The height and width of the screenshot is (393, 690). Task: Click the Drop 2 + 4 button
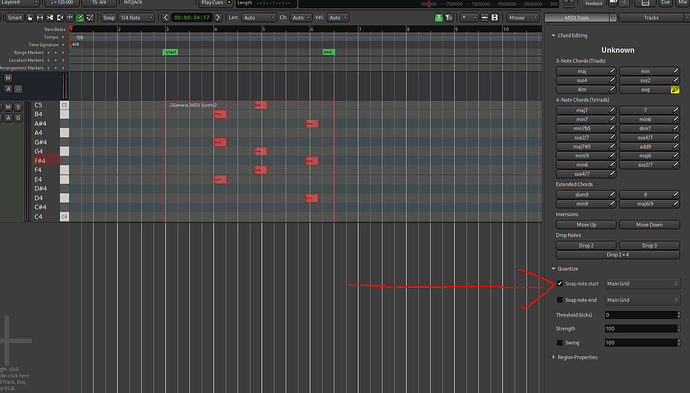(x=618, y=255)
